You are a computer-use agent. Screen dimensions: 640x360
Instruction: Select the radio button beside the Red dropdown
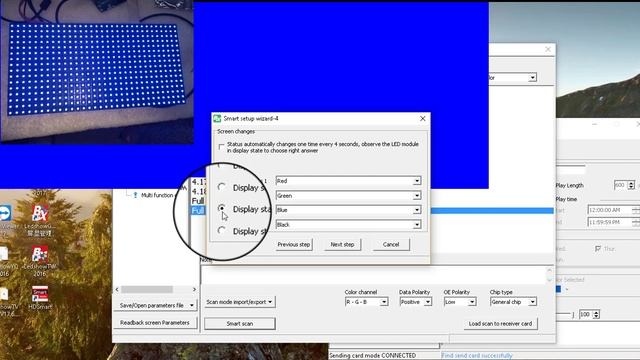222,187
